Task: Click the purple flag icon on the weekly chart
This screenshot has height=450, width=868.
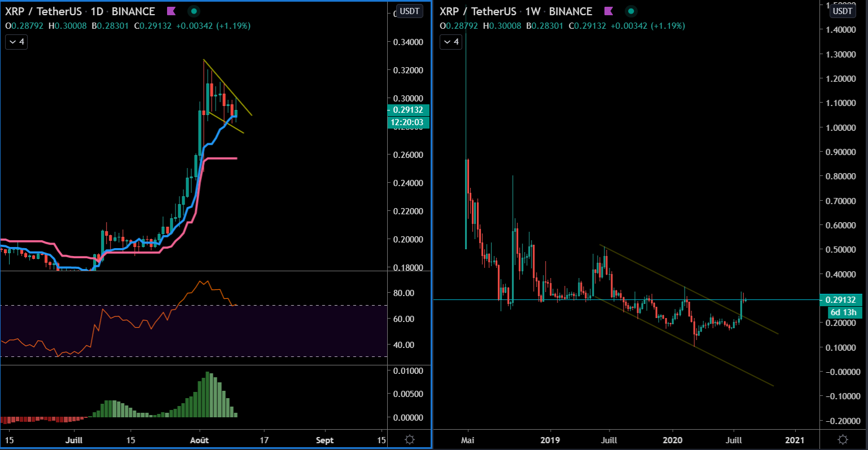Action: point(608,11)
